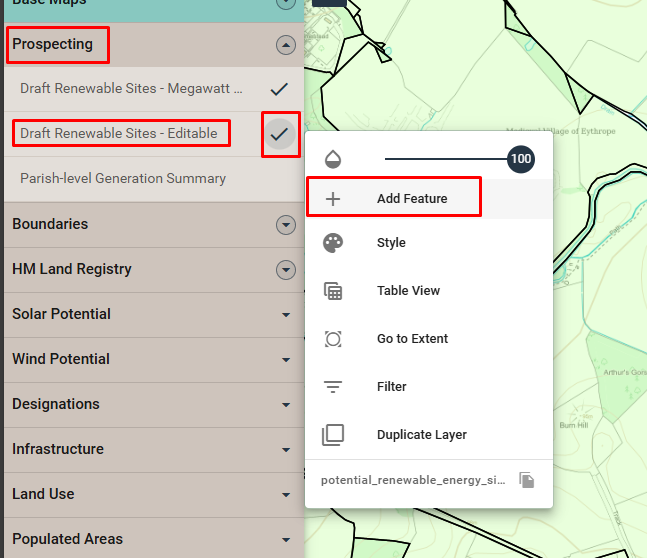Expand the Populated Areas group
The height and width of the screenshot is (558, 647).
286,540
